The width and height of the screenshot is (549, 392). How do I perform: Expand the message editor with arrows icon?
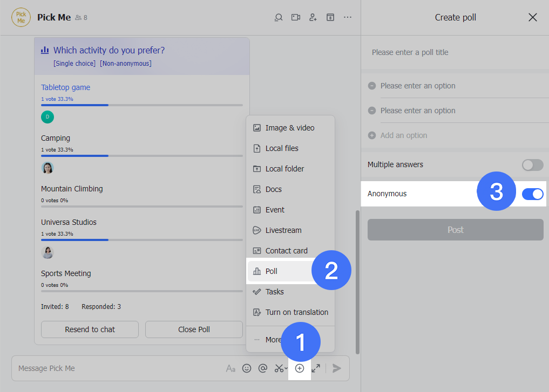pos(316,368)
